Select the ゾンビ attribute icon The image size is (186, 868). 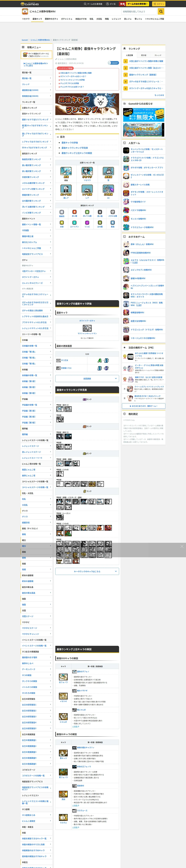point(87,223)
